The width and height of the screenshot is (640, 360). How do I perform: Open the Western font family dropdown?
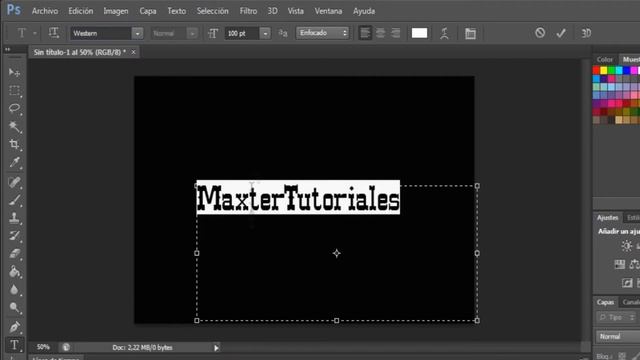(x=138, y=33)
